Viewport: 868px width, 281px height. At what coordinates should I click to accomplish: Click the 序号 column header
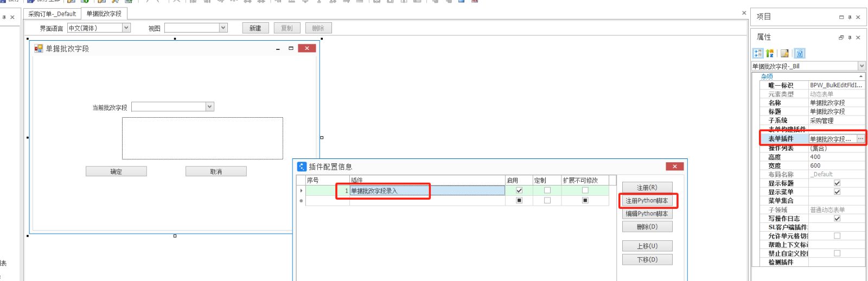click(327, 180)
